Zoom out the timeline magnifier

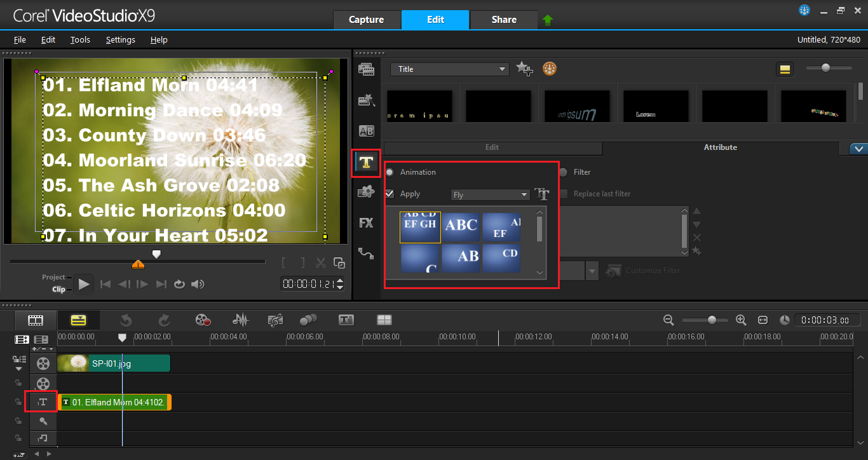[668, 320]
